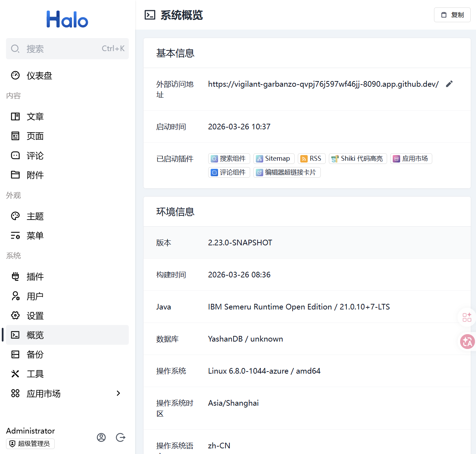Image resolution: width=476 pixels, height=454 pixels.
Task: Open 备份 backup menu item
Action: point(35,355)
